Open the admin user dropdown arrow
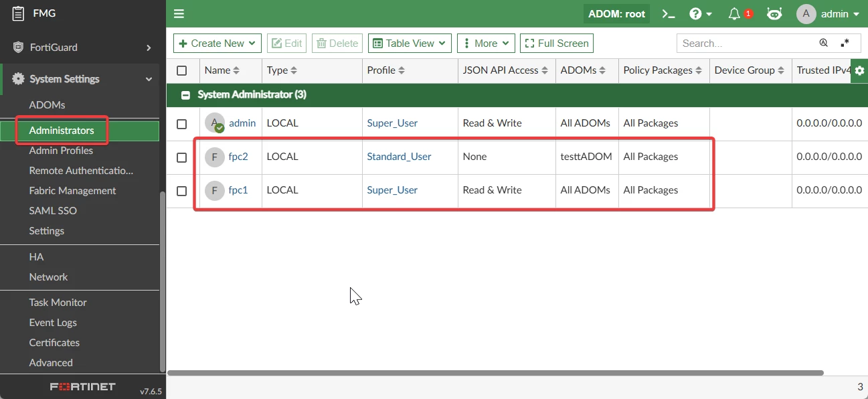Viewport: 868px width, 399px height. click(856, 14)
